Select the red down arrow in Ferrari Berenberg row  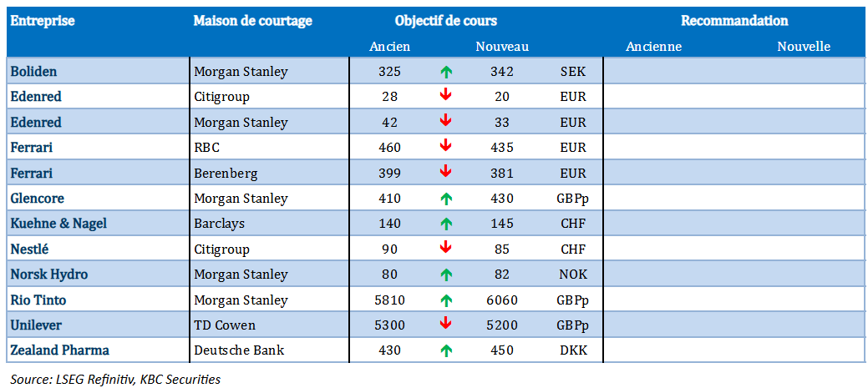pyautogui.click(x=446, y=173)
